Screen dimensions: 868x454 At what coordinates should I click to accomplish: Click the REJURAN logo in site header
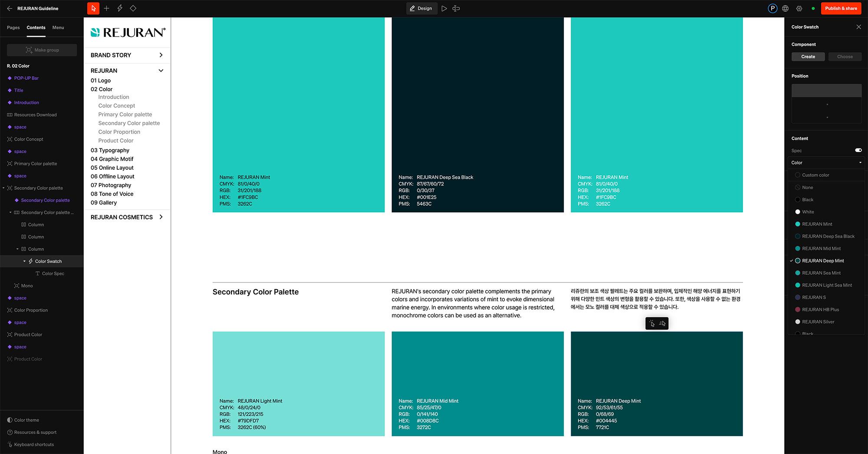pyautogui.click(x=128, y=32)
